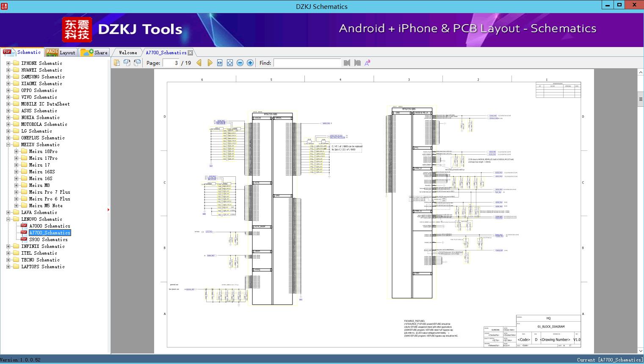The width and height of the screenshot is (644, 364).
Task: Select MOBILE IC DataSheet folder
Action: click(45, 104)
